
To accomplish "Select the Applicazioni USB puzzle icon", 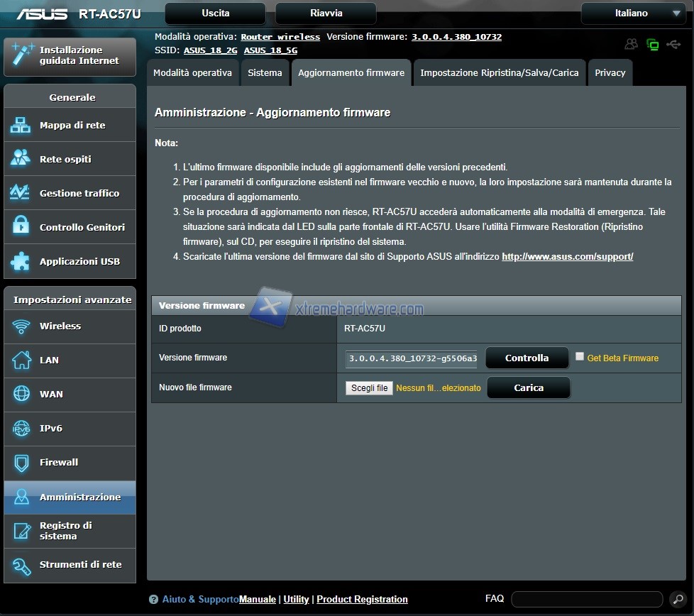I will tap(21, 261).
